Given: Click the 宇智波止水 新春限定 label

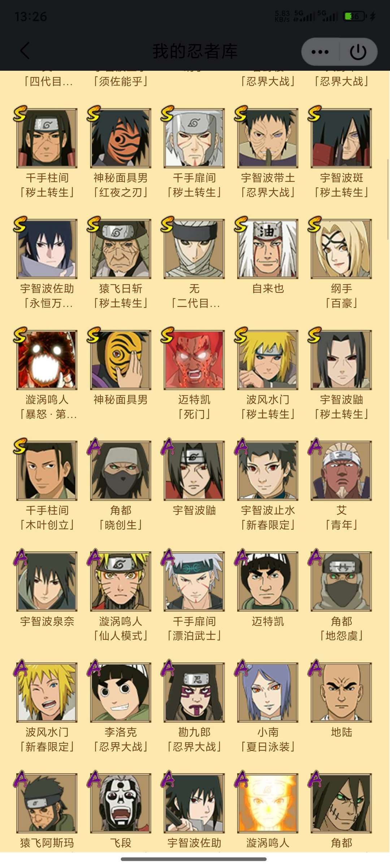Looking at the screenshot, I should point(268,518).
